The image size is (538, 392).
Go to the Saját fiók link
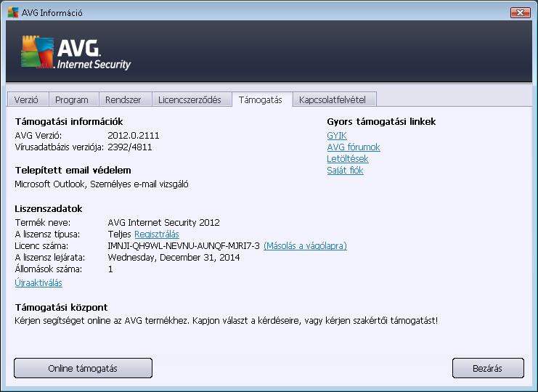pos(345,171)
